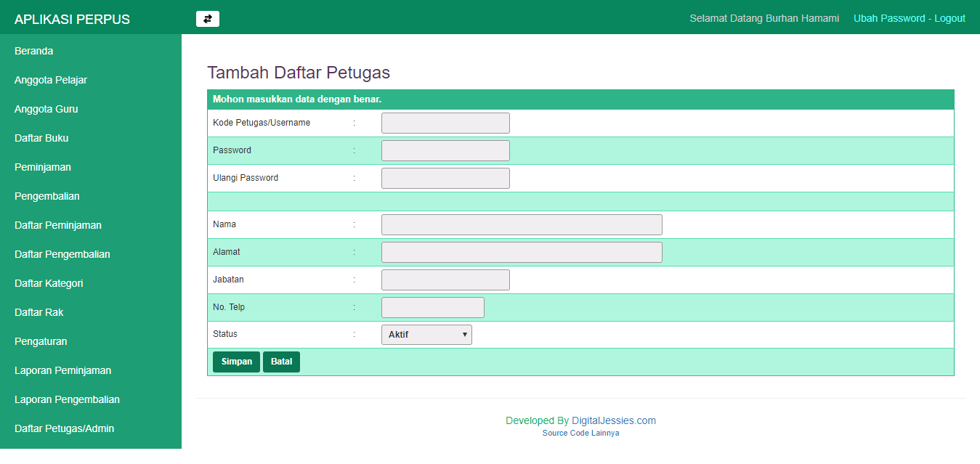Open the Status dropdown set to Aktif
The width and height of the screenshot is (980, 464).
tap(426, 334)
